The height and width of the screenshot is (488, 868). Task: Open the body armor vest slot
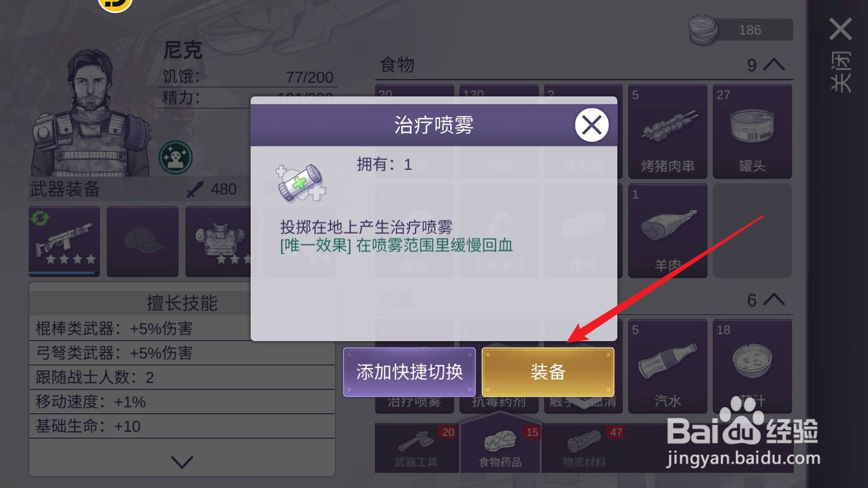219,241
